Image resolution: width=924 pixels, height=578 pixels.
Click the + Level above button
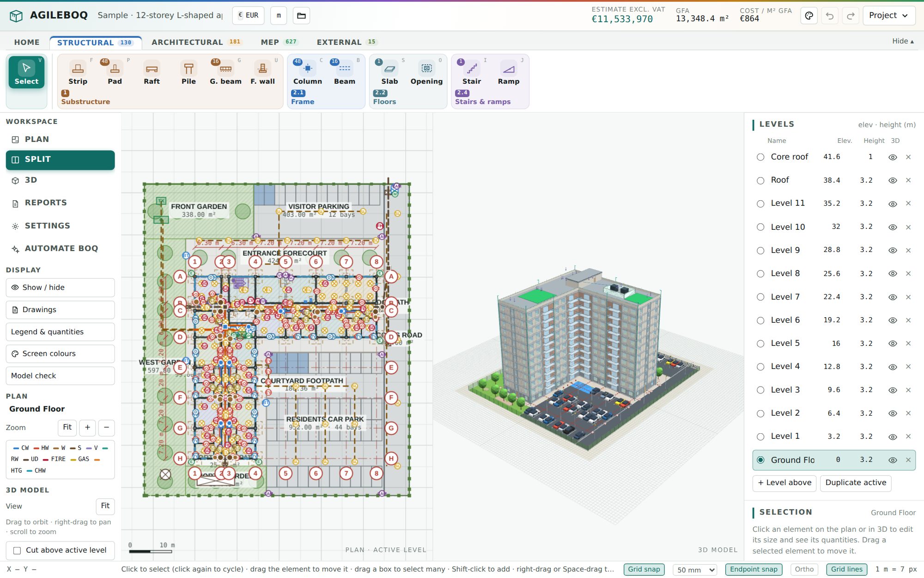click(784, 483)
